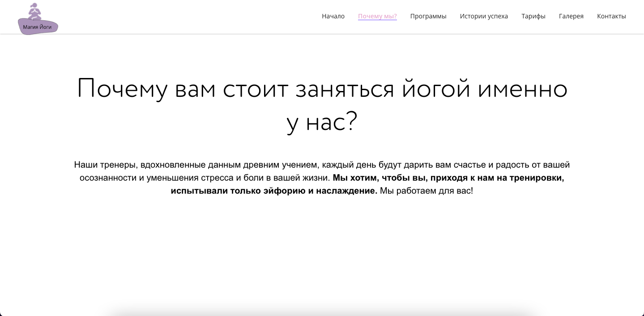Click "Контакты" in the navigation bar
Viewport: 644px width, 316px height.
point(611,16)
